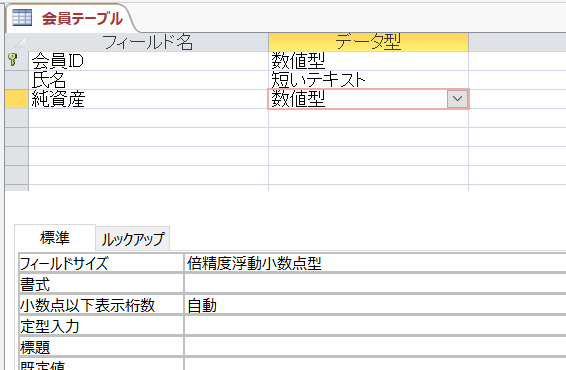The width and height of the screenshot is (566, 370).
Task: Select the 会員ID field name cell
Action: [x=148, y=61]
